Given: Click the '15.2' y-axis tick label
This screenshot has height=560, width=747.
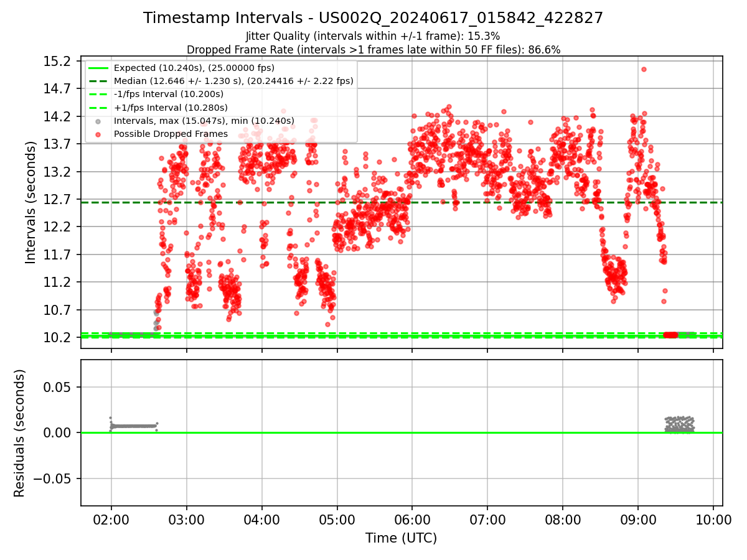Looking at the screenshot, I should (x=57, y=61).
